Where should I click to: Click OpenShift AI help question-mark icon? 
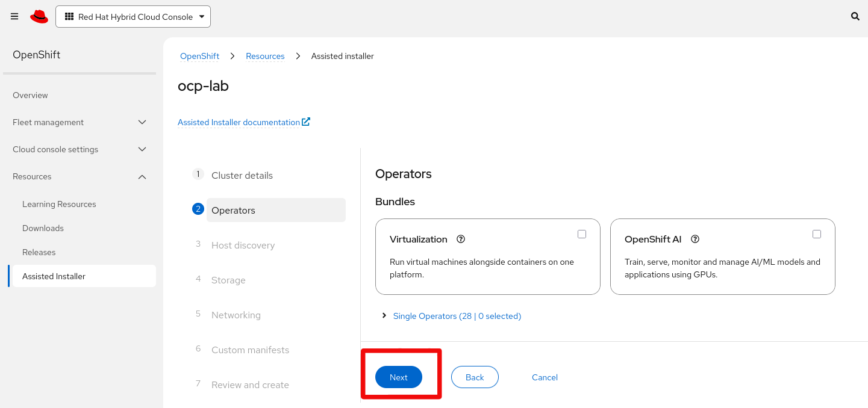click(x=695, y=239)
